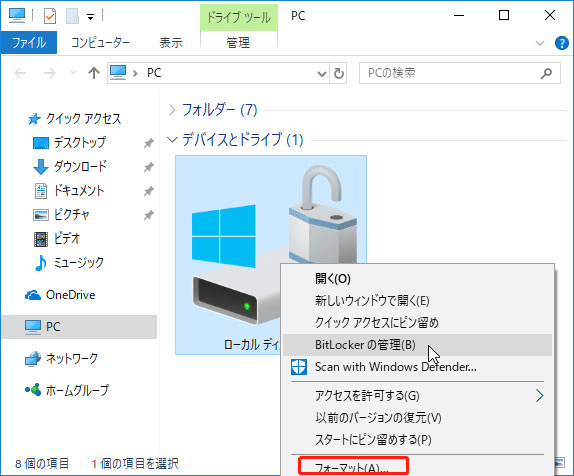
Task: Click the New Folder quick access icon
Action: coord(72,16)
